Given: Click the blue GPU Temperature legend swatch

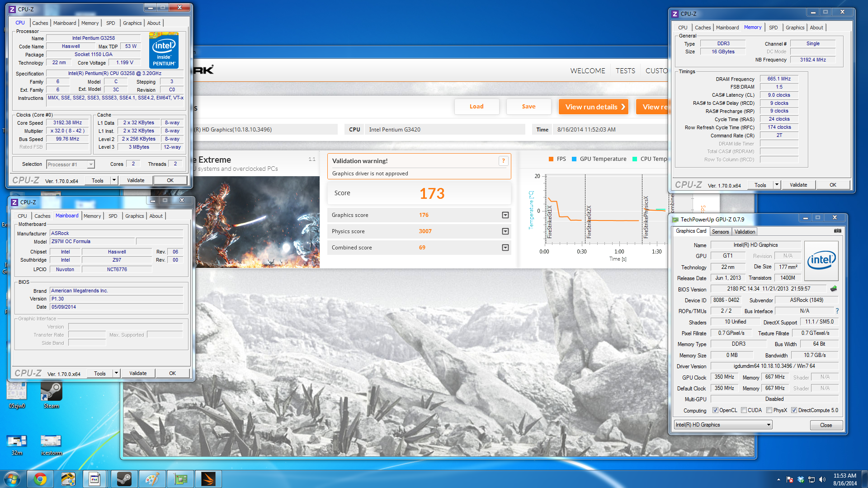Looking at the screenshot, I should 574,159.
